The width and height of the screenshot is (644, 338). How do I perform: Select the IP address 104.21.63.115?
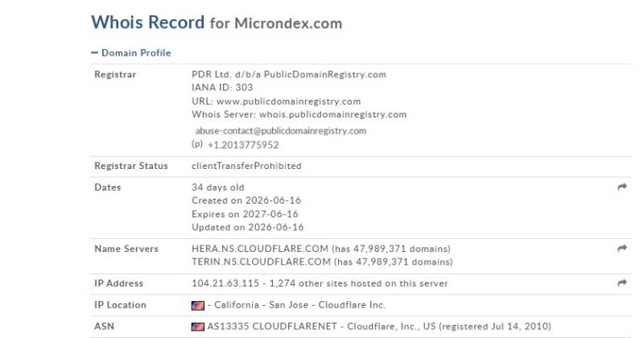[x=225, y=283]
